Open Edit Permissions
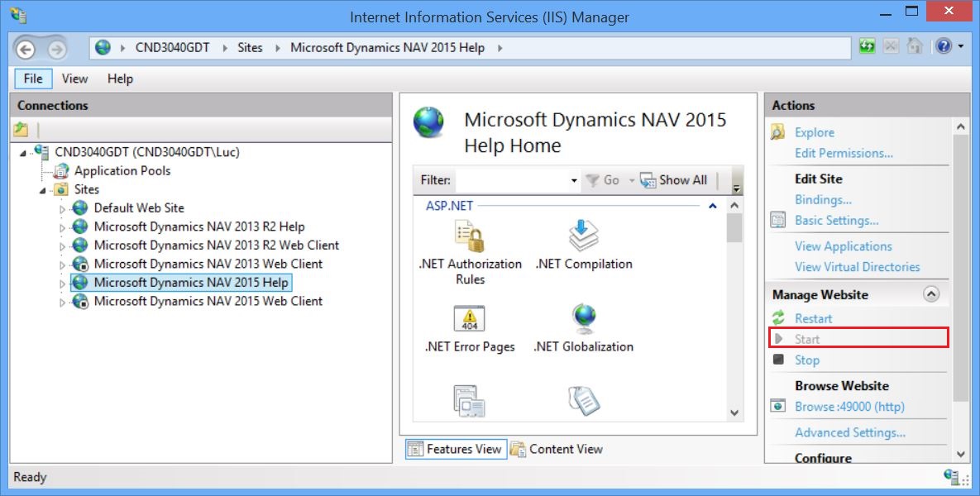The image size is (980, 496). point(844,153)
